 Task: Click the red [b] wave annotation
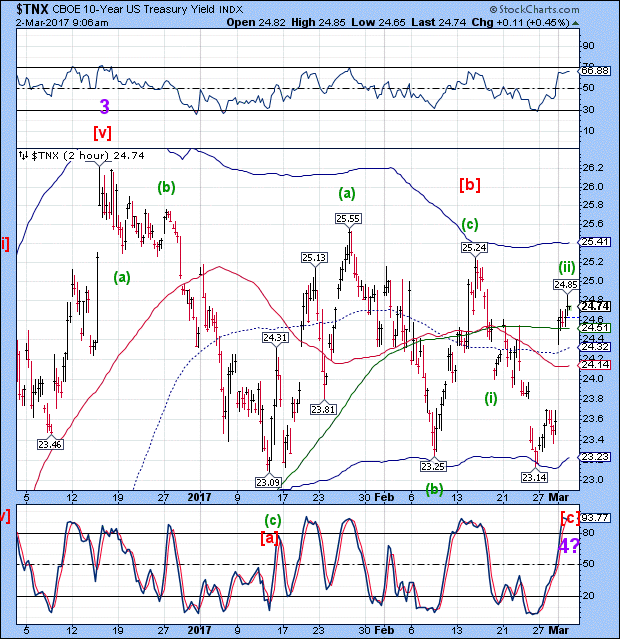470,185
